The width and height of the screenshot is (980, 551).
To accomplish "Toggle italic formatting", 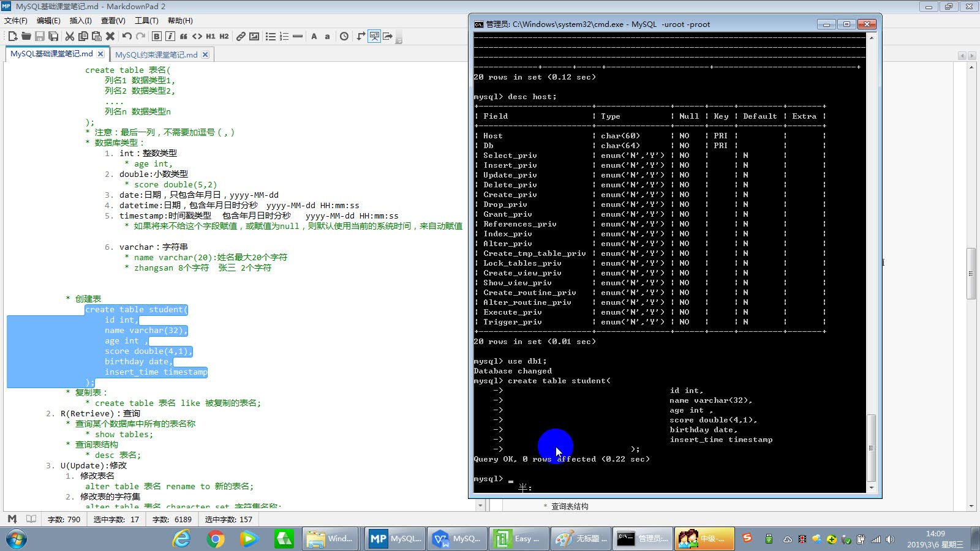I will pos(170,36).
